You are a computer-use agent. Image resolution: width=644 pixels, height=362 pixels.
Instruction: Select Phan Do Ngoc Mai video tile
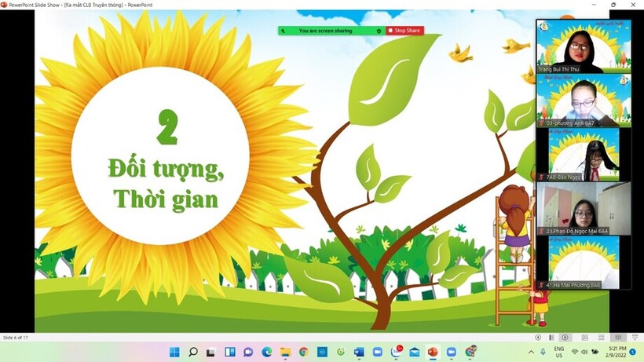click(584, 208)
